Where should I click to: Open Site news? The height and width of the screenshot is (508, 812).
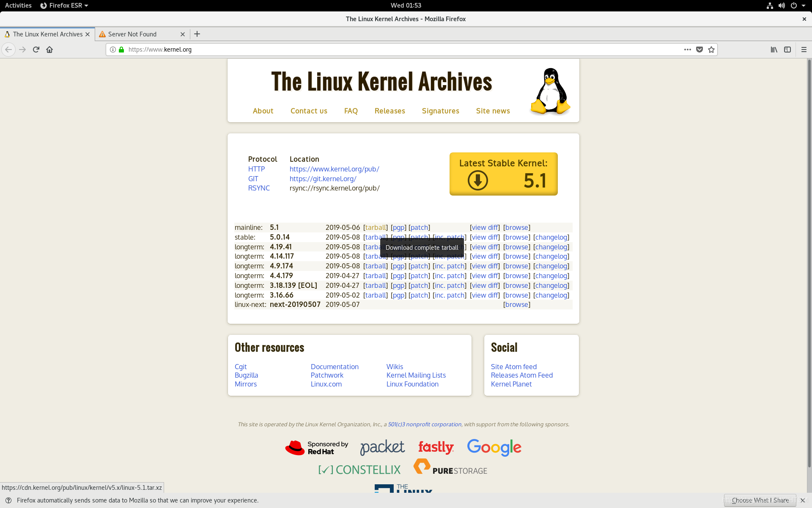tap(493, 111)
